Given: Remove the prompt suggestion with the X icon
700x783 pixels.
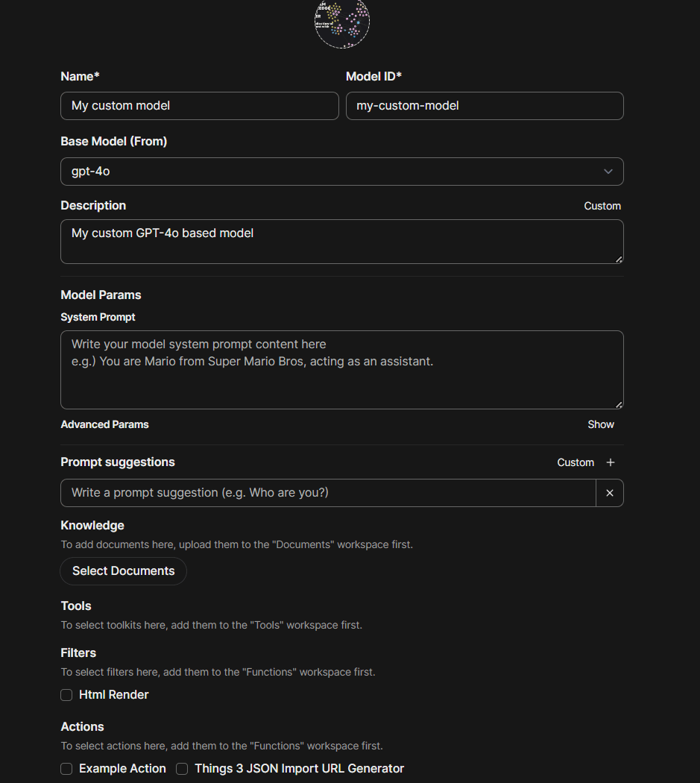Looking at the screenshot, I should (609, 493).
